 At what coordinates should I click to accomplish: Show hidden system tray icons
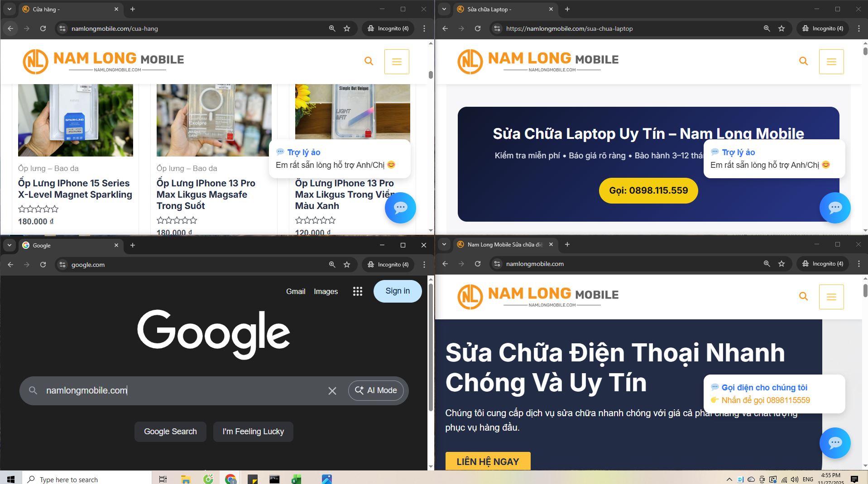729,479
